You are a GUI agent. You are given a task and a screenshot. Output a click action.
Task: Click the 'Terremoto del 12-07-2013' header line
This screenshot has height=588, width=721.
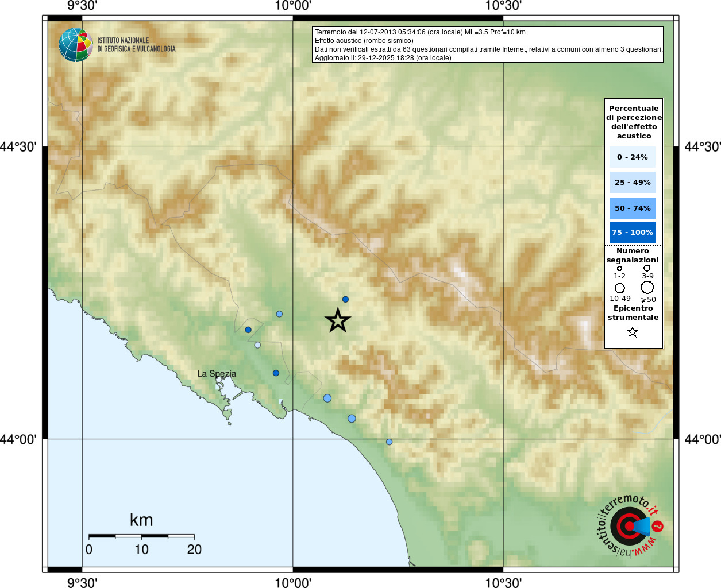click(x=420, y=32)
